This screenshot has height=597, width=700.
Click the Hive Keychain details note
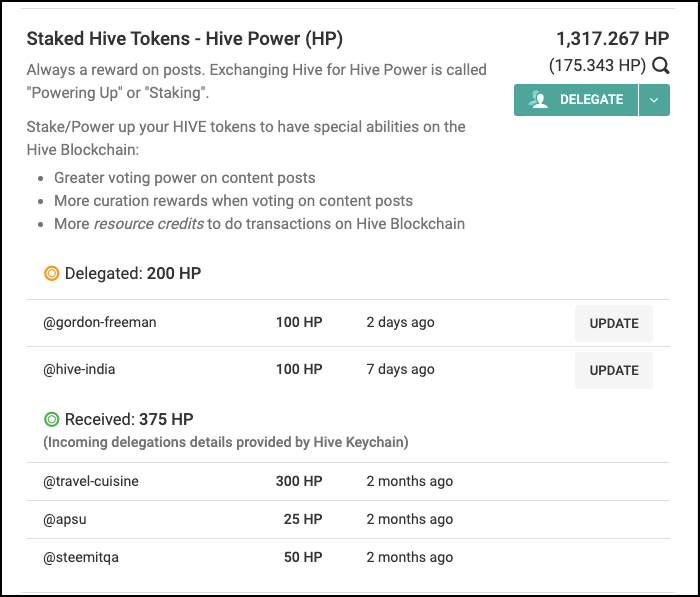click(x=226, y=442)
